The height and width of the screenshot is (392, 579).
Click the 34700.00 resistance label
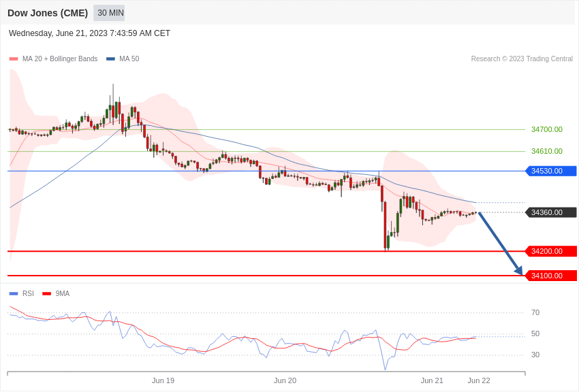point(546,129)
